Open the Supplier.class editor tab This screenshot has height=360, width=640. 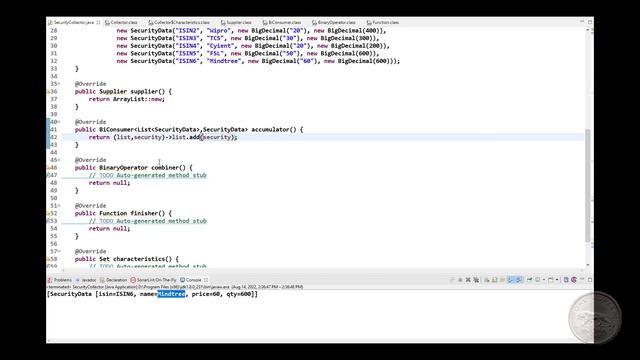click(x=236, y=22)
